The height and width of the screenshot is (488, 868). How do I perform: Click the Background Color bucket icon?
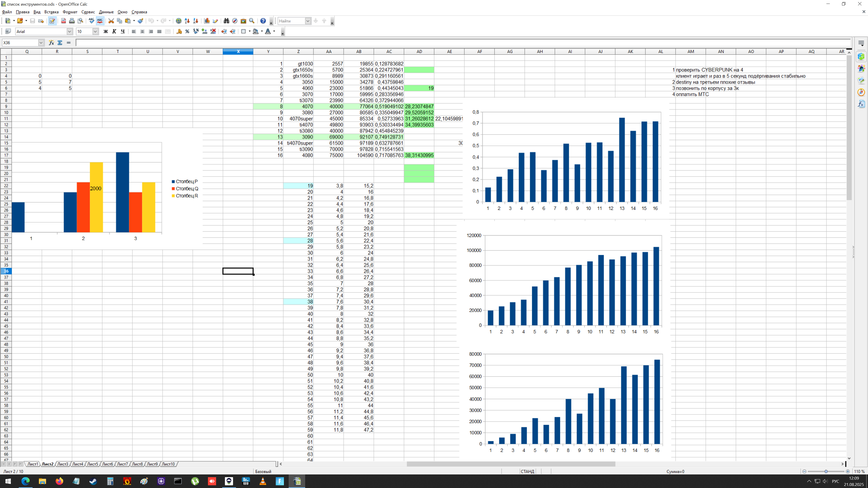click(256, 31)
